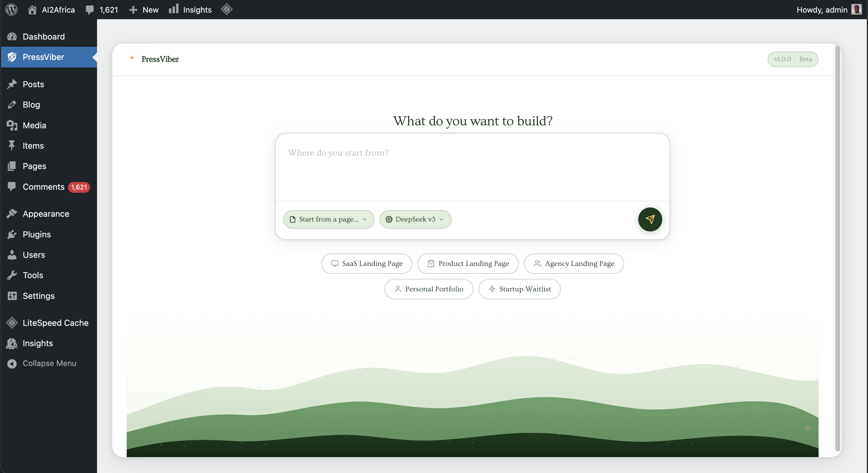
Task: Open the DeepSeek v3 model dropdown
Action: pyautogui.click(x=415, y=219)
